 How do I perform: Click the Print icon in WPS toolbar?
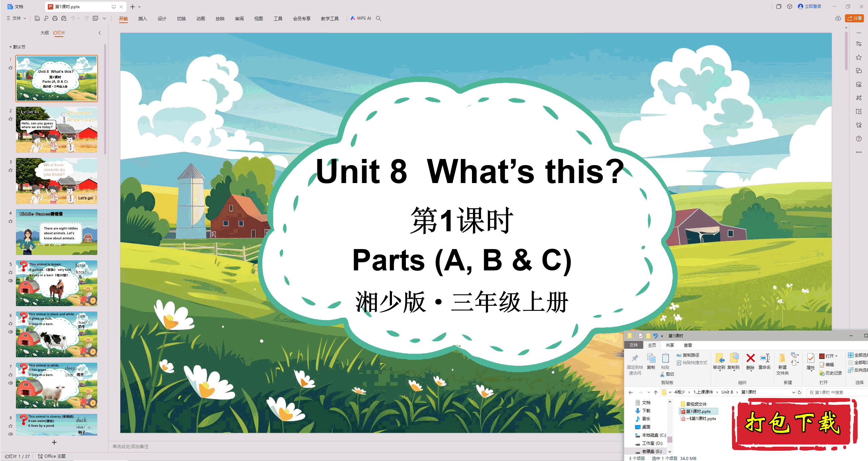[55, 18]
